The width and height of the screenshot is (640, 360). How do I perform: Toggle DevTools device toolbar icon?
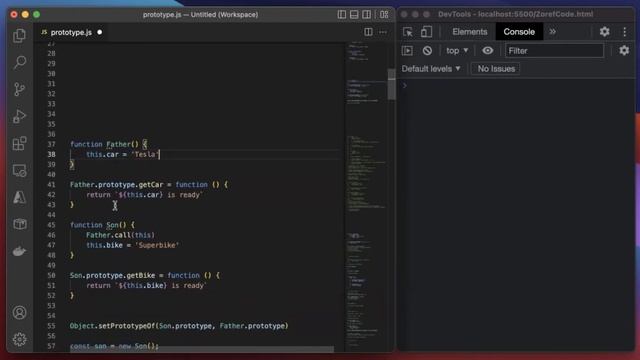[x=426, y=32]
